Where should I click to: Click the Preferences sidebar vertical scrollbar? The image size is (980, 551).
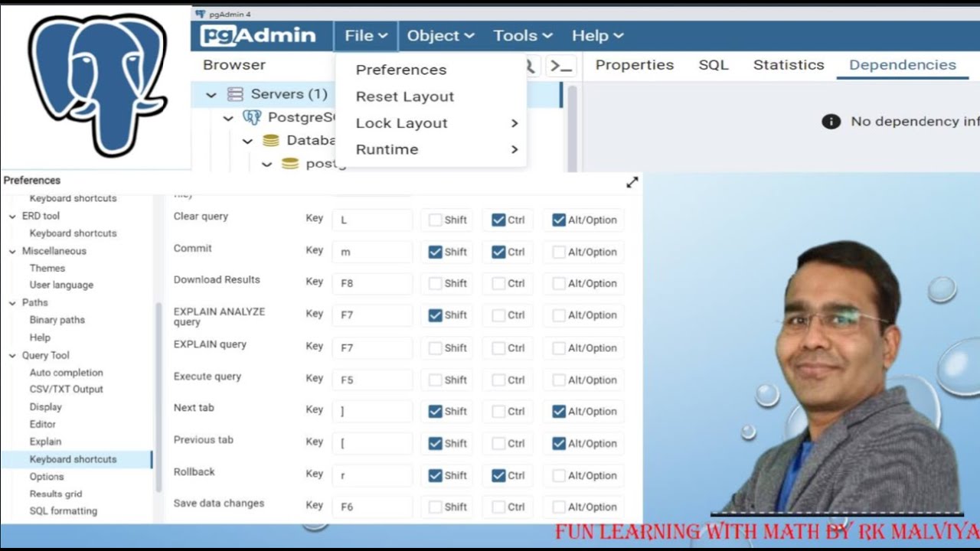[158, 398]
